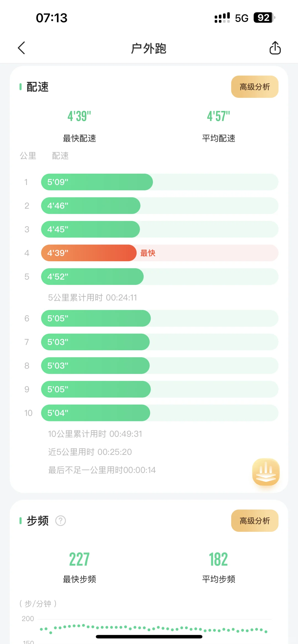Tap the 10 km cumulative time text
Screen dimensions: 298x644
pyautogui.click(x=95, y=434)
